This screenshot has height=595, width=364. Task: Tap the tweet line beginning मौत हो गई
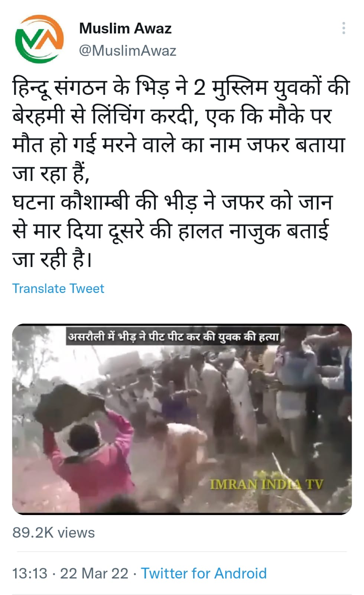(179, 145)
